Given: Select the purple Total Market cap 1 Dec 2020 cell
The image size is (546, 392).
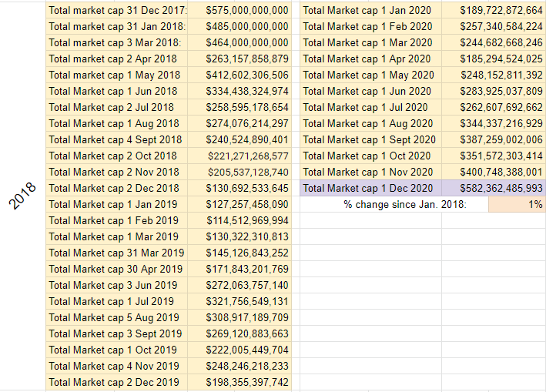Looking at the screenshot, I should click(x=371, y=189).
